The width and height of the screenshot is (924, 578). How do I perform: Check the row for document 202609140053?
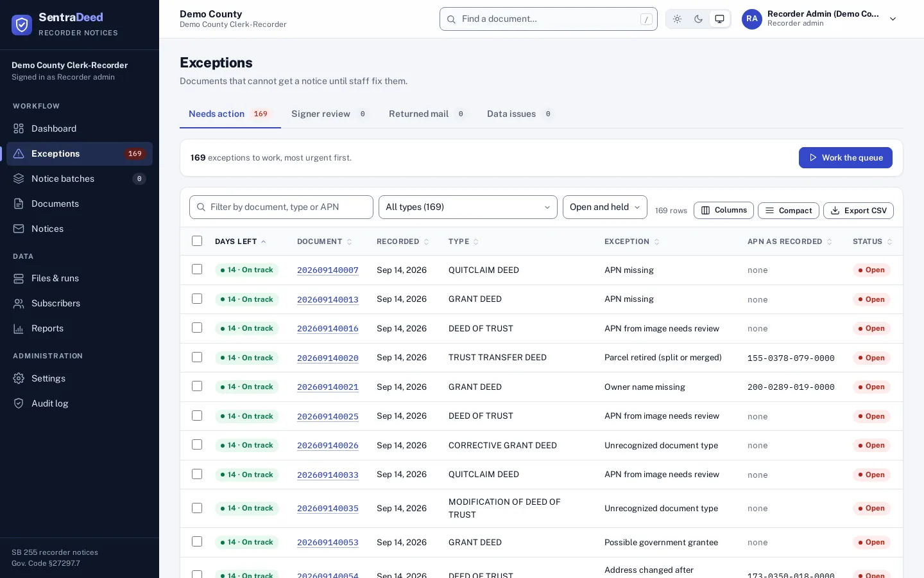point(197,541)
